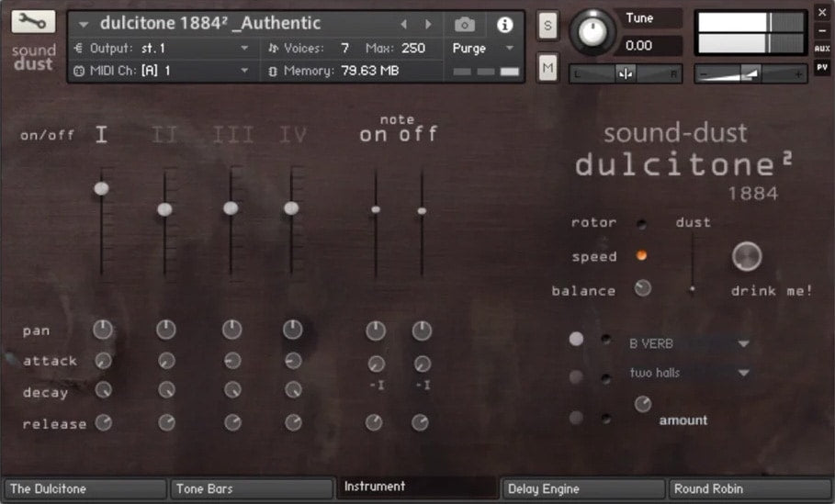The image size is (835, 504).
Task: Click the camera snapshot icon
Action: tap(465, 24)
